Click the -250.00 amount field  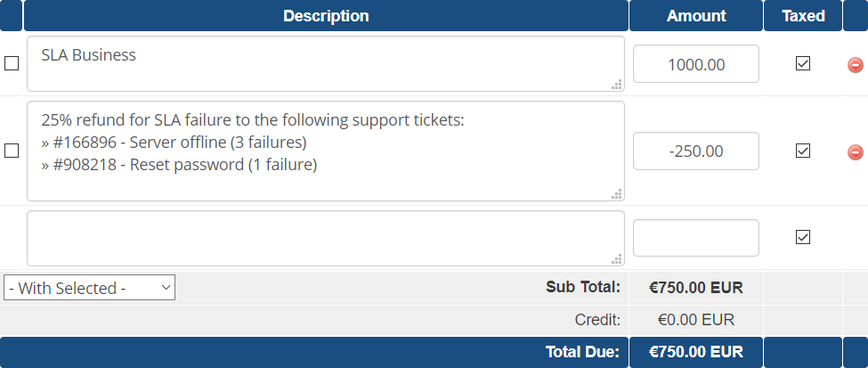pos(696,151)
